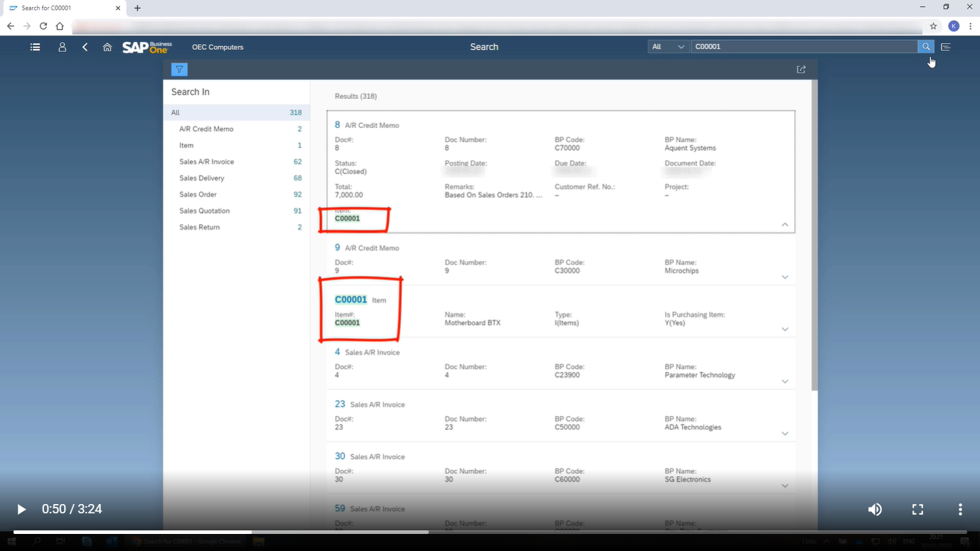Seek the video using the progress bar
980x551 pixels.
[490, 532]
